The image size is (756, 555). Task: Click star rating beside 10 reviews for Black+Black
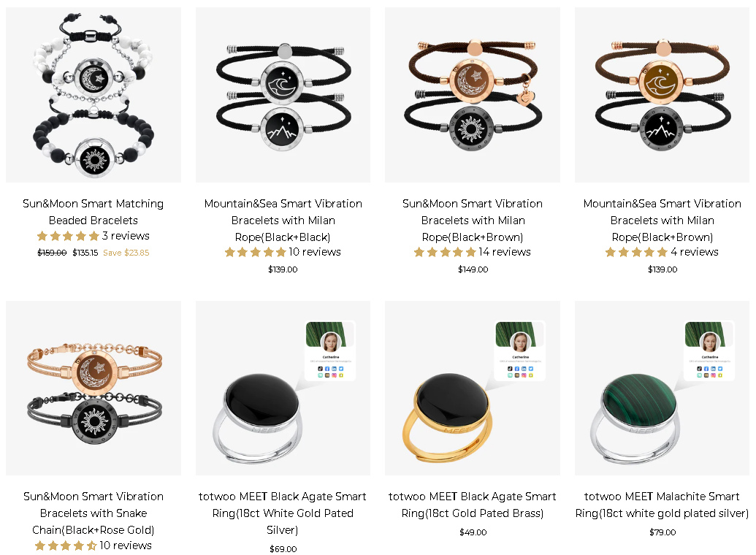[256, 252]
